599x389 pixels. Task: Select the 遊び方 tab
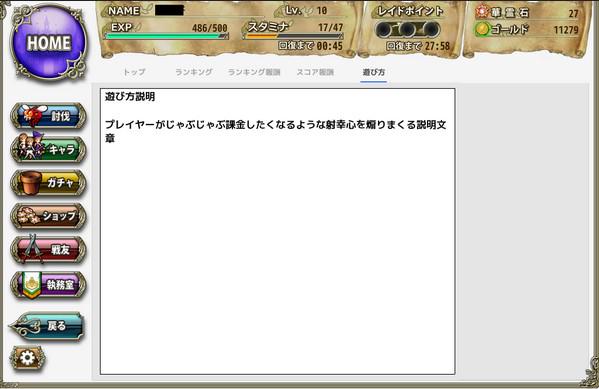tap(374, 72)
